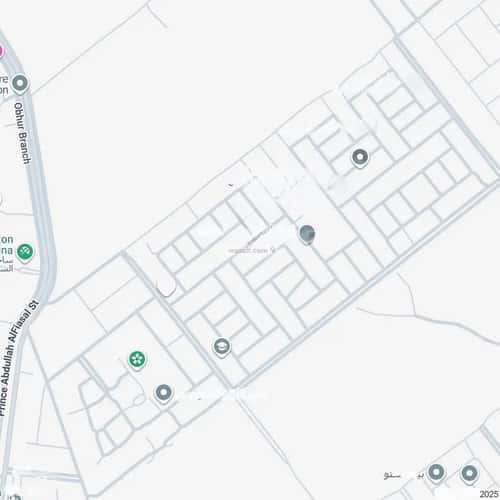Select the gray pin beside Obhur Branch road
500x500 pixels.
click(x=20, y=83)
